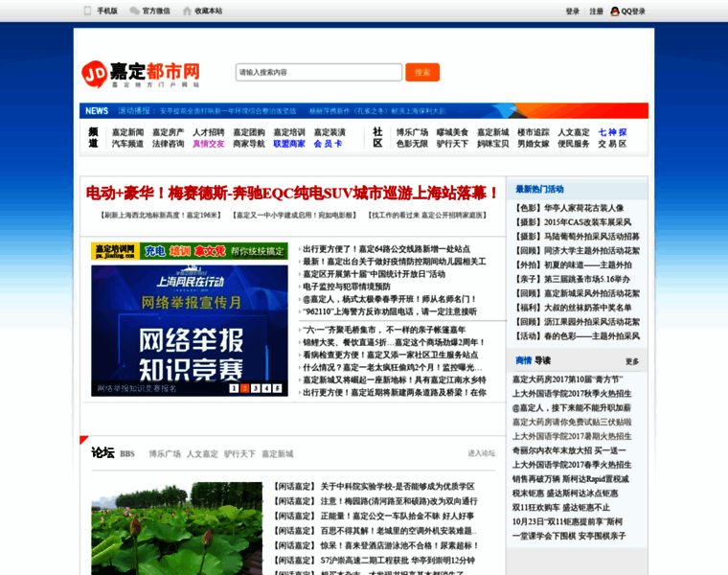Open 嘉定团购 channel
This screenshot has height=575, width=728.
point(249,132)
